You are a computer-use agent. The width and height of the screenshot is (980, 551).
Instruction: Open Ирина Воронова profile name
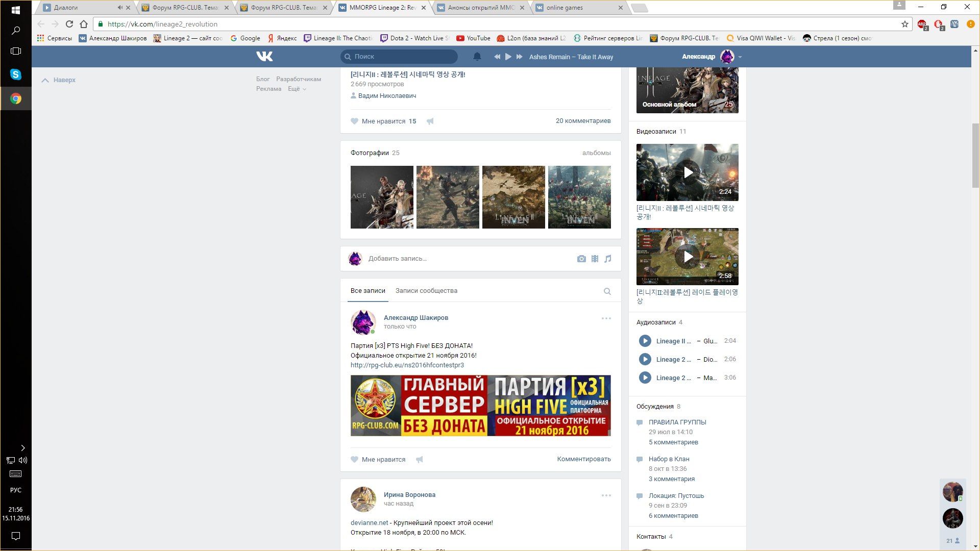[x=409, y=495]
